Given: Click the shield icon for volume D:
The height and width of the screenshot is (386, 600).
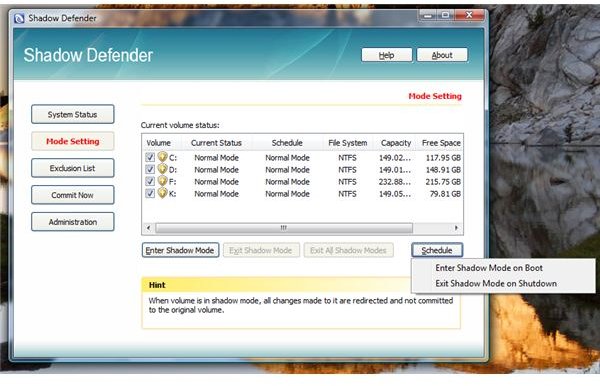Looking at the screenshot, I should click(x=162, y=169).
